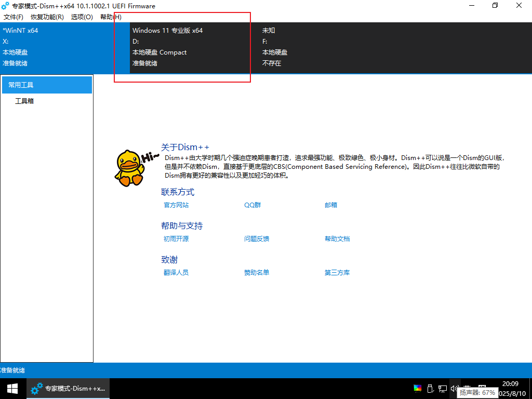532x399 pixels.
Task: Click the Dism++ taskbar button
Action: coord(68,389)
